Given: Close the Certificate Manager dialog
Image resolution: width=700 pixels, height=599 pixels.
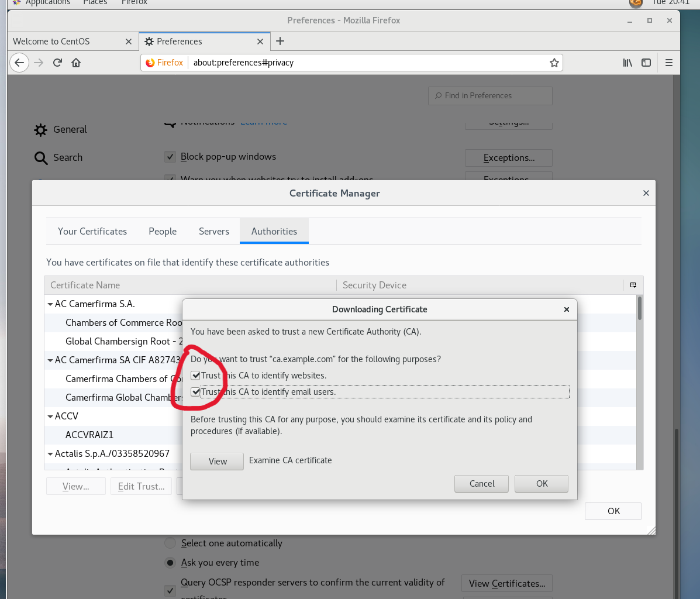Looking at the screenshot, I should (646, 193).
